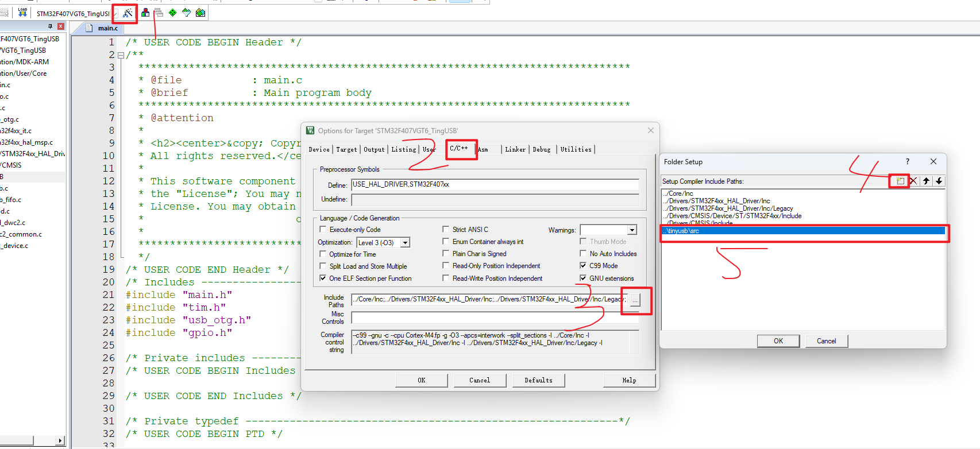Switch to the Device tab
980x449 pixels.
coord(319,149)
